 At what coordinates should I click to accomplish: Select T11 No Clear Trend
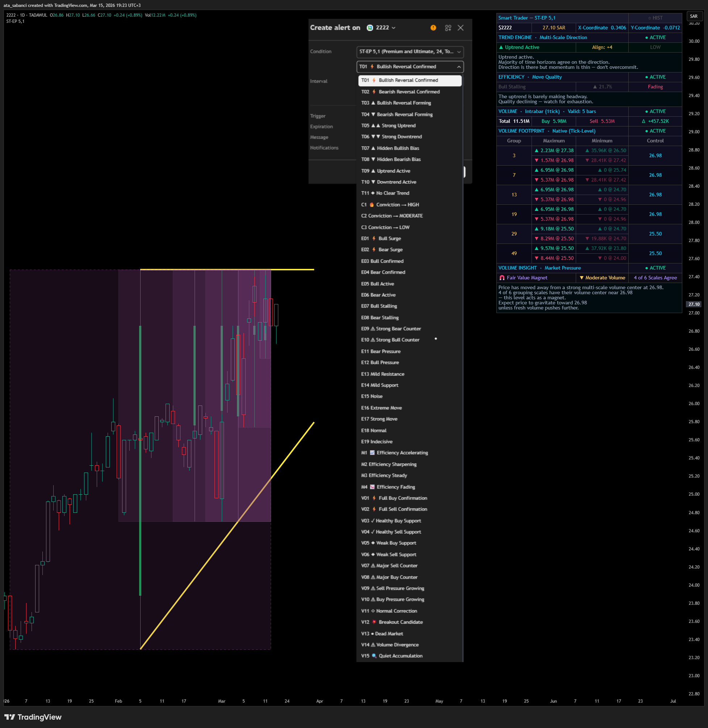pyautogui.click(x=410, y=194)
